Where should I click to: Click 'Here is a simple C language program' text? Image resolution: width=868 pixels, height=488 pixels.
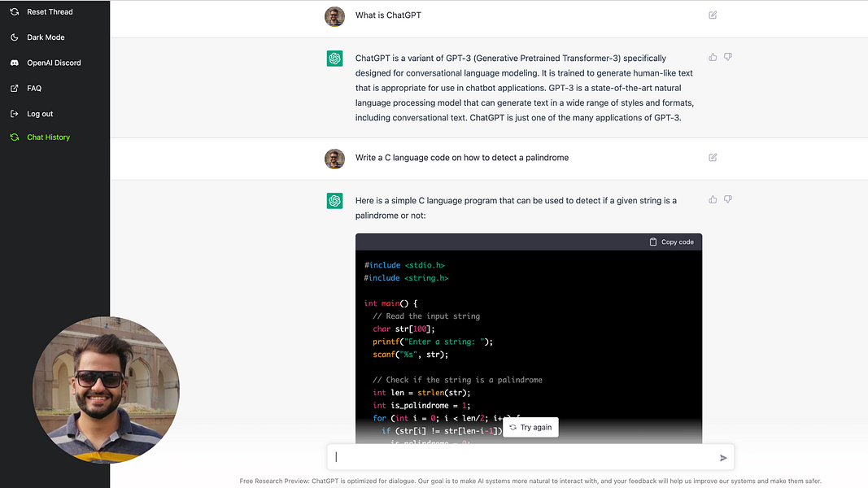click(516, 207)
